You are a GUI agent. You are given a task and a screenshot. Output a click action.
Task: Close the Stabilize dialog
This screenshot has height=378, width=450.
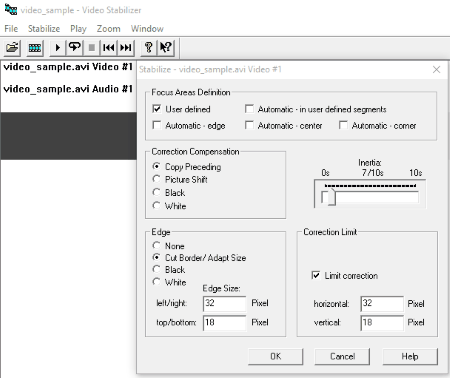tap(436, 69)
